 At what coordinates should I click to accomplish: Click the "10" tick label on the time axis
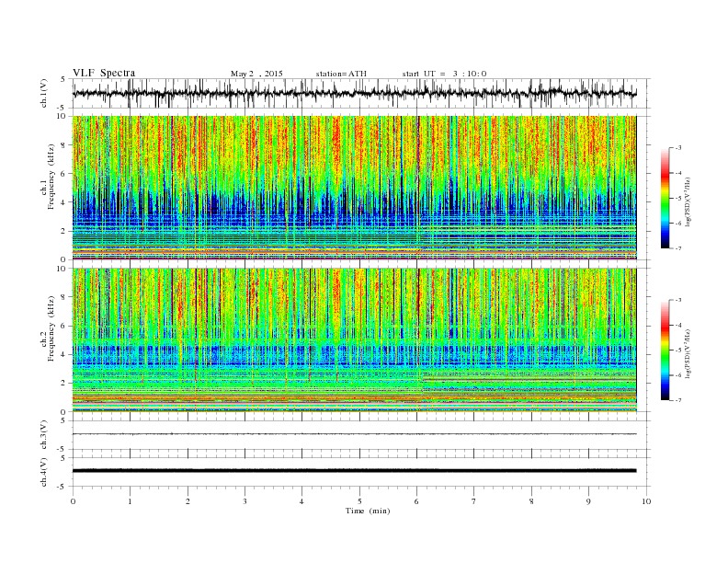click(646, 501)
